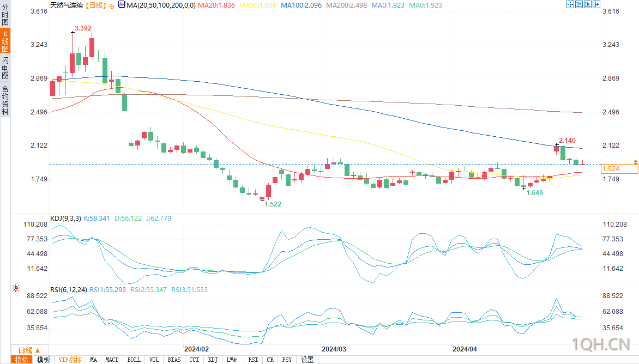639x364 pixels.
Task: Click the current price tag 1.924
Action: [x=619, y=168]
